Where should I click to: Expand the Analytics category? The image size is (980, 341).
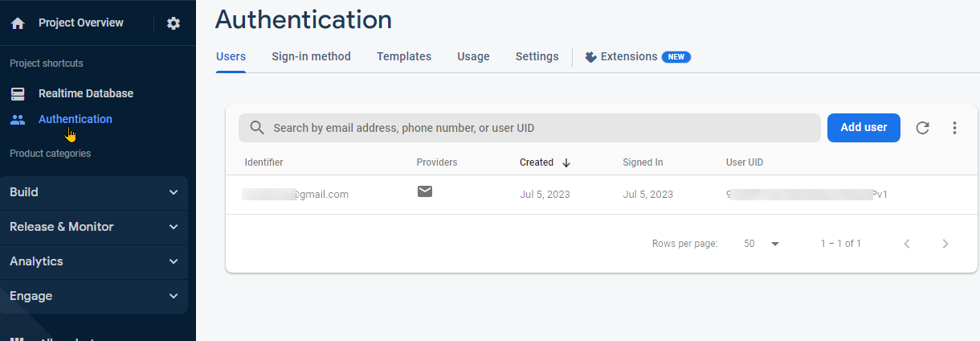pyautogui.click(x=94, y=261)
